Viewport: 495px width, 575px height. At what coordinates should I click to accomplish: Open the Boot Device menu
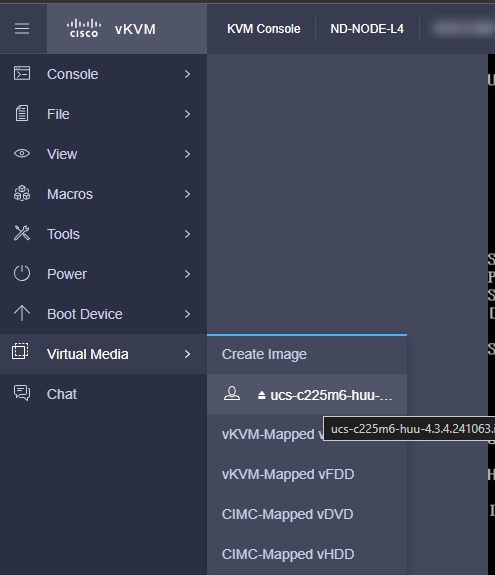click(x=103, y=314)
